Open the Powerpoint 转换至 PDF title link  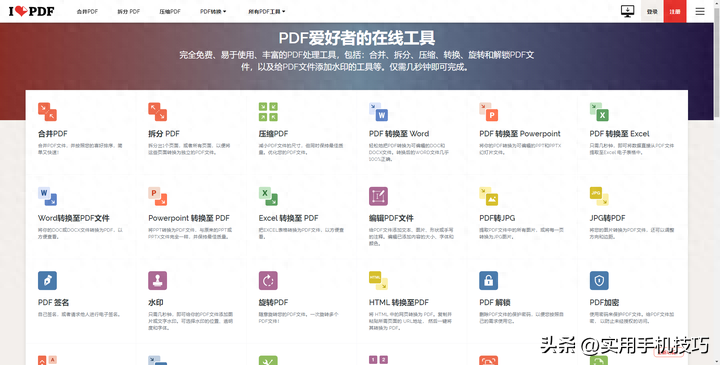click(x=189, y=218)
